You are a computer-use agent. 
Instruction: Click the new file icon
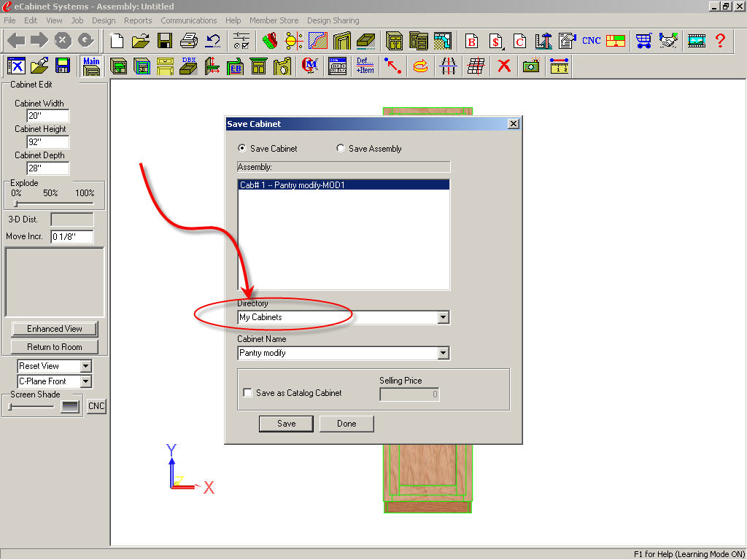(x=117, y=41)
